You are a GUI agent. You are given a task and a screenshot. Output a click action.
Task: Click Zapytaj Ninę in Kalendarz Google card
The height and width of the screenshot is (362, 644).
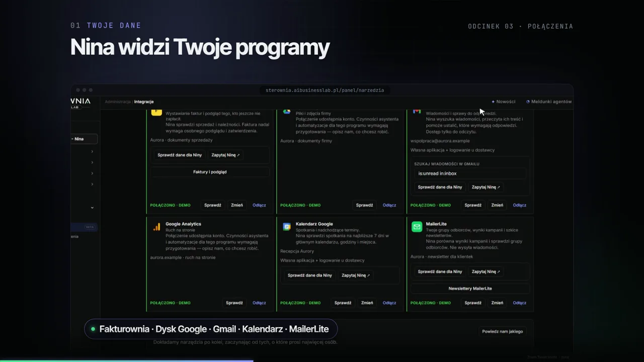pyautogui.click(x=356, y=275)
